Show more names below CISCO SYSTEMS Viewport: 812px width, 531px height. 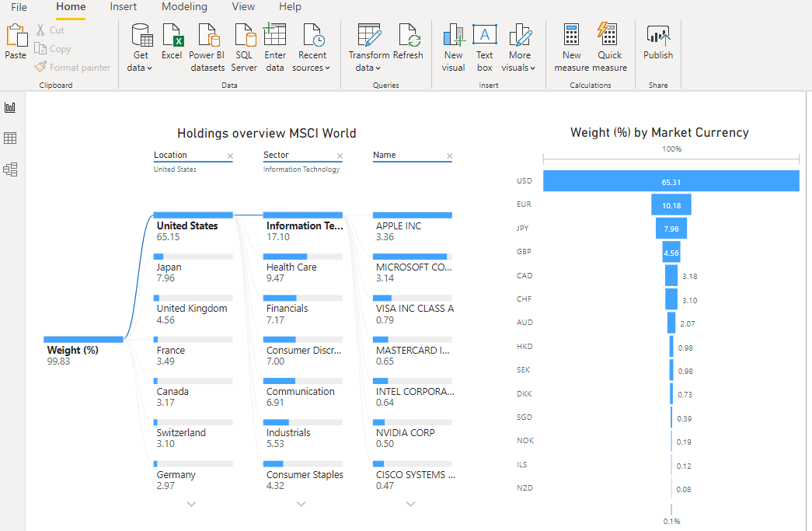point(410,504)
